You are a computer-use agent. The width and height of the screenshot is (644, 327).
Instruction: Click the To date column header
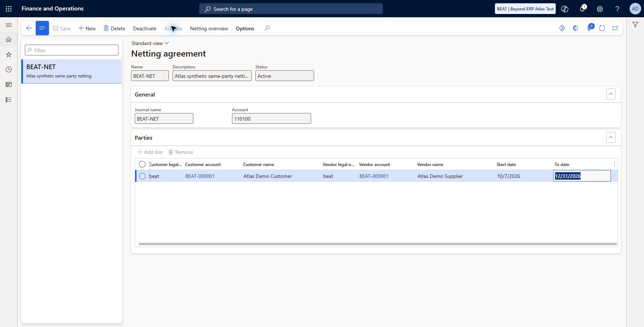562,165
